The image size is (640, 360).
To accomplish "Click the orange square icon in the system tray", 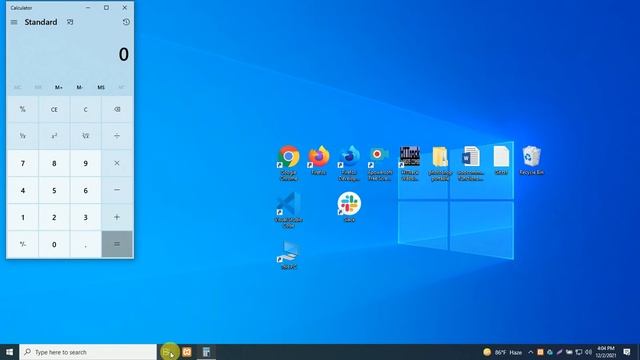I will click(540, 352).
